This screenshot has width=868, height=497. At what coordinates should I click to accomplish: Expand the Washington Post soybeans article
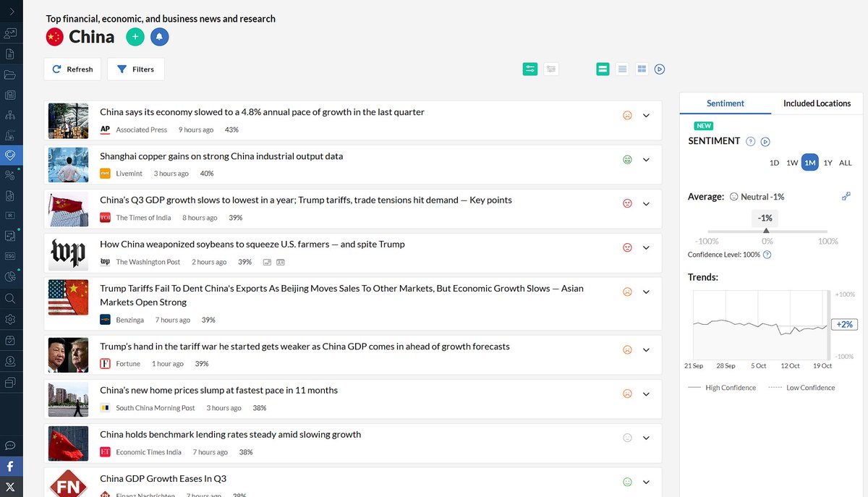pos(646,247)
